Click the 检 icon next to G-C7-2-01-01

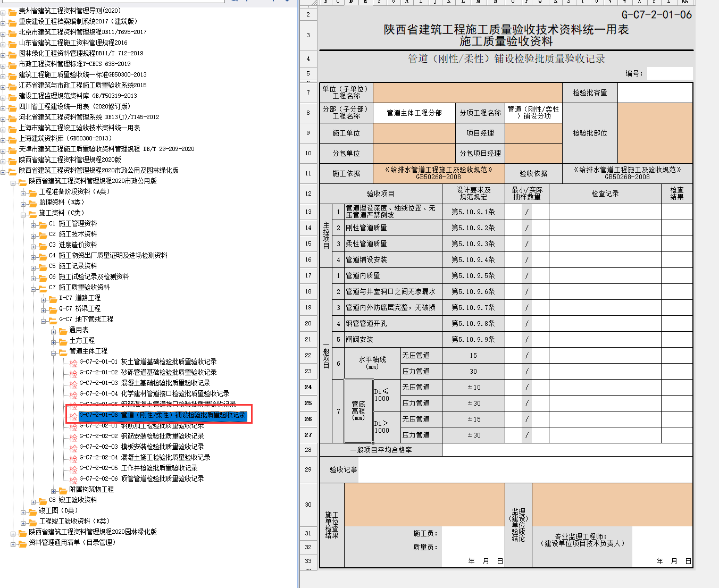(73, 363)
